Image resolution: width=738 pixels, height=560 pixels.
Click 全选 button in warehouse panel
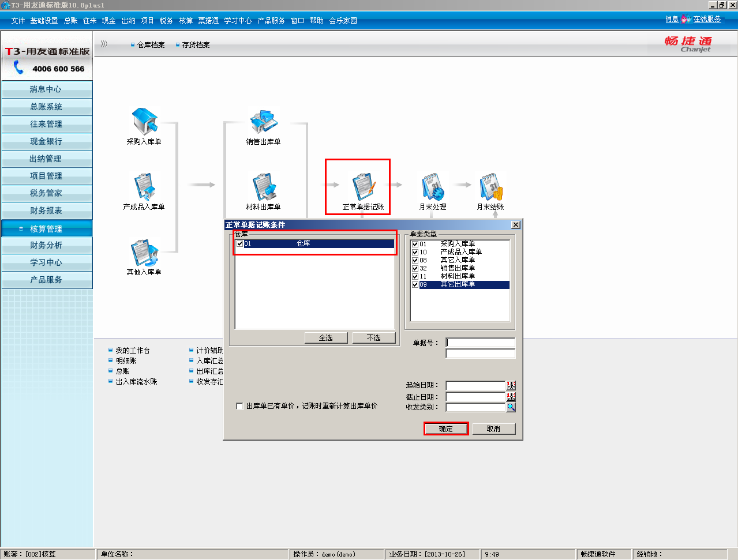pyautogui.click(x=326, y=338)
